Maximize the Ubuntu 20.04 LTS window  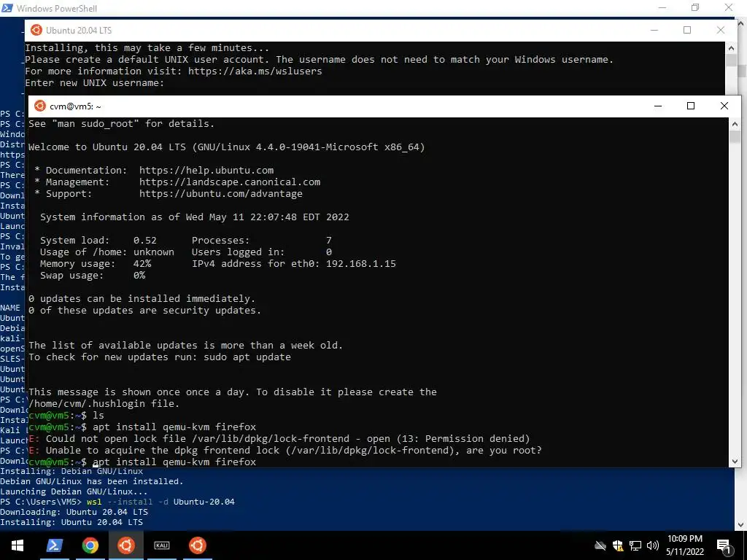[687, 30]
